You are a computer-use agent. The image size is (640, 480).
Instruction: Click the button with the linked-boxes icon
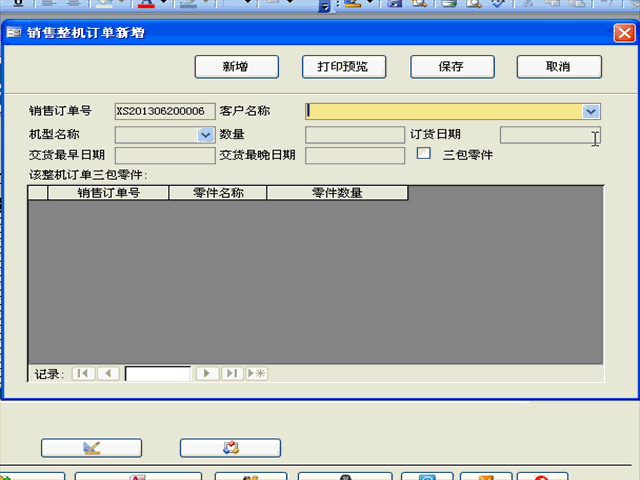tap(231, 448)
